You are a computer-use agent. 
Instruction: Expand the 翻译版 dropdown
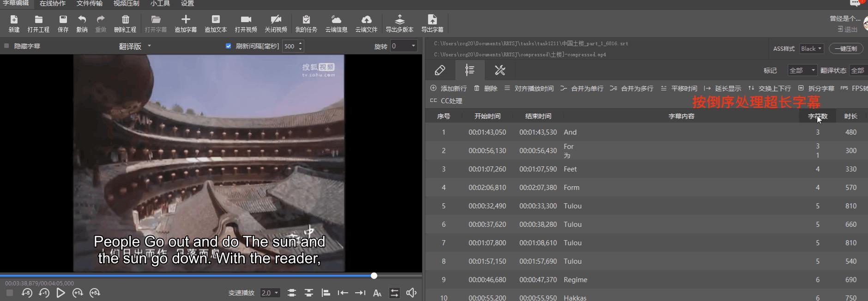click(135, 46)
